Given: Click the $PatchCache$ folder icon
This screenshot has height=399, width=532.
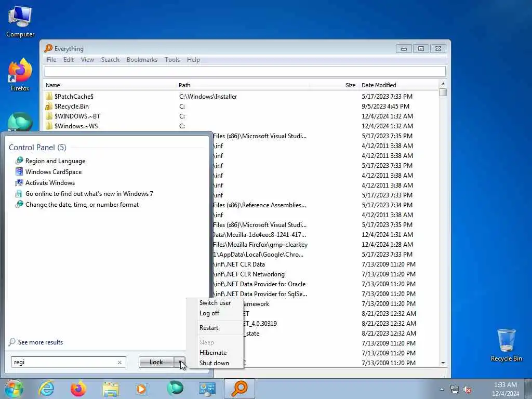Looking at the screenshot, I should 49,96.
